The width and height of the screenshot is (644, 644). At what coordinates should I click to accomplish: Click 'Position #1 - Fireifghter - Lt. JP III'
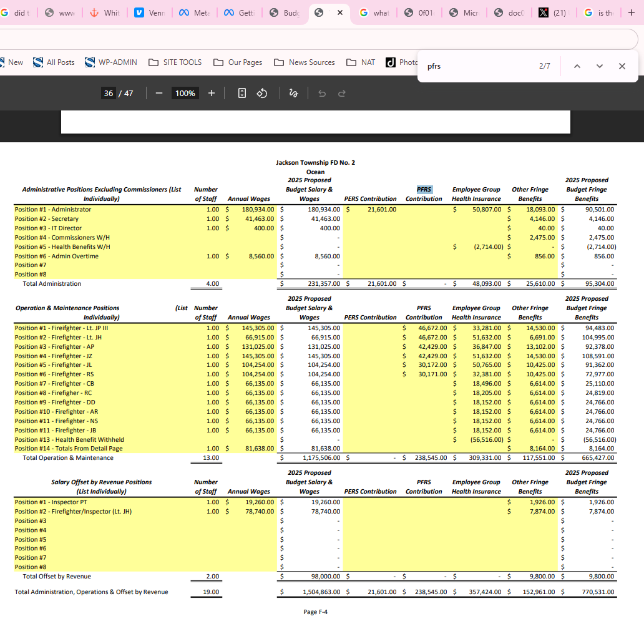click(x=61, y=328)
